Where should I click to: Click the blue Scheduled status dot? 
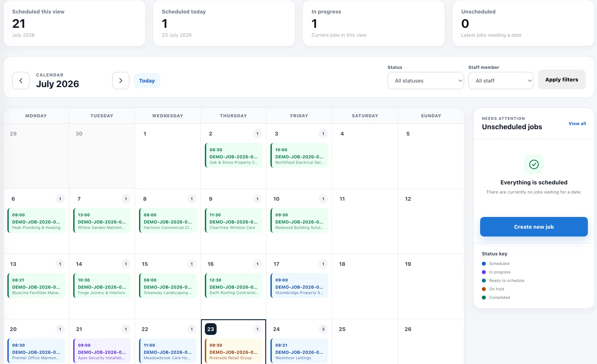click(484, 263)
